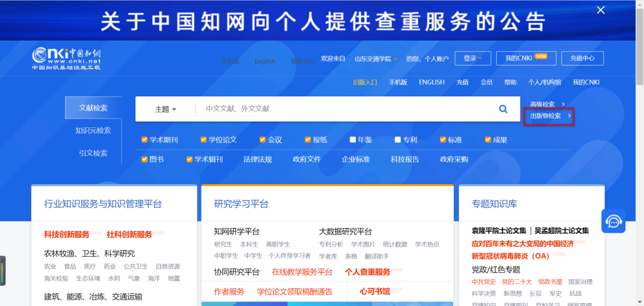The image size is (644, 306).
Task: Click the 旧版入口 menu link
Action: click(365, 82)
